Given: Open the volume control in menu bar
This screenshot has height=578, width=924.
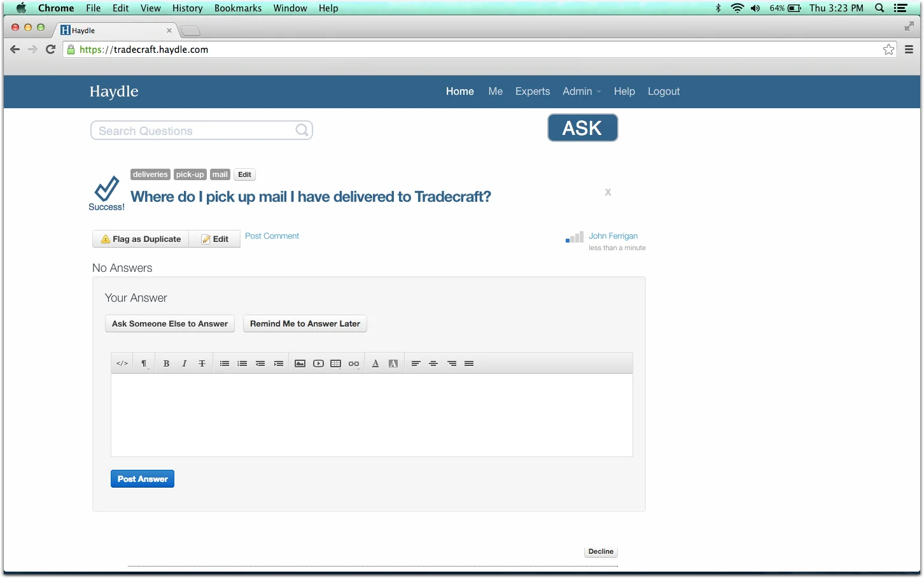Looking at the screenshot, I should click(755, 8).
